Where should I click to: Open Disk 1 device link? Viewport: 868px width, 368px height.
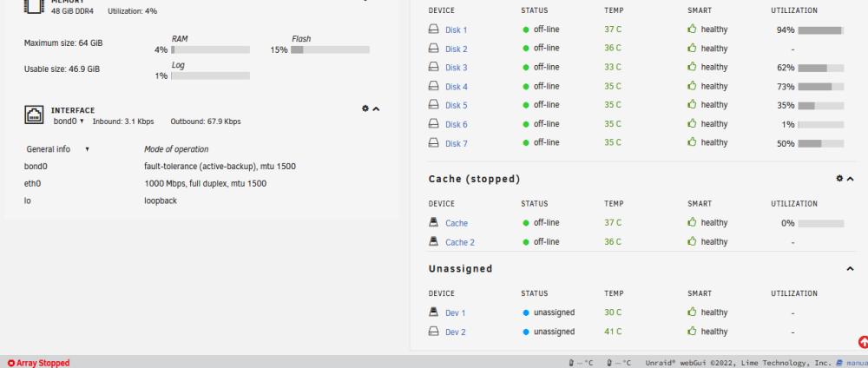(x=457, y=30)
